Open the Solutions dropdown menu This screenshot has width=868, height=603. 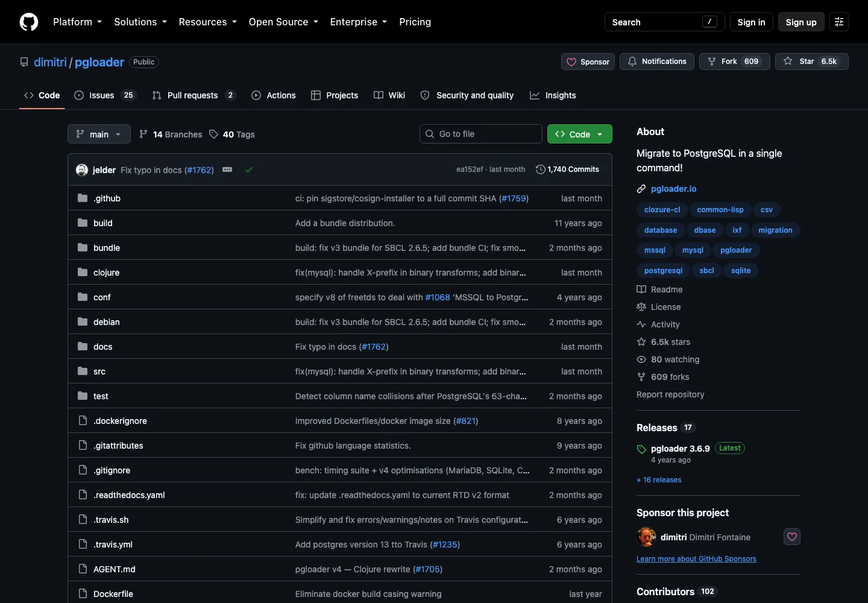click(x=140, y=22)
